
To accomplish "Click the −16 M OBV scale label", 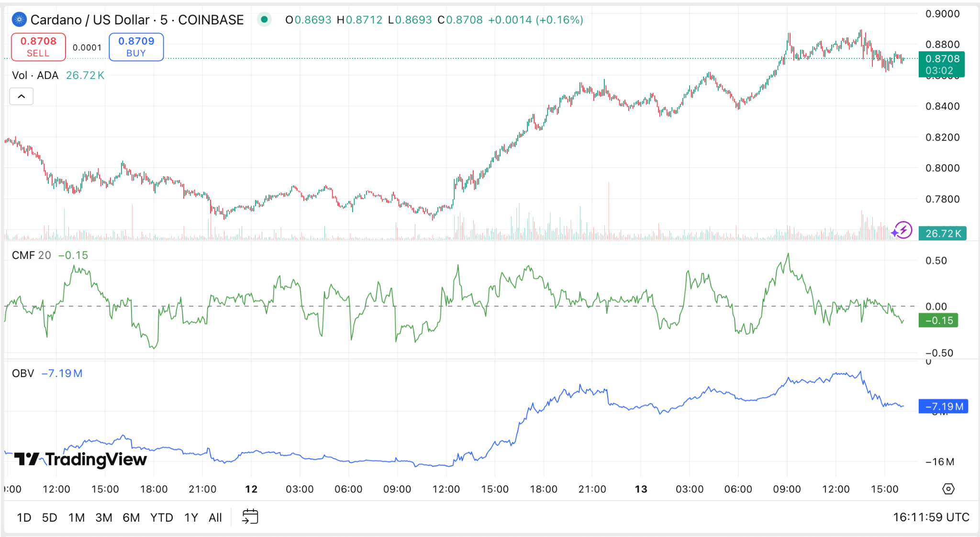I will tap(939, 461).
